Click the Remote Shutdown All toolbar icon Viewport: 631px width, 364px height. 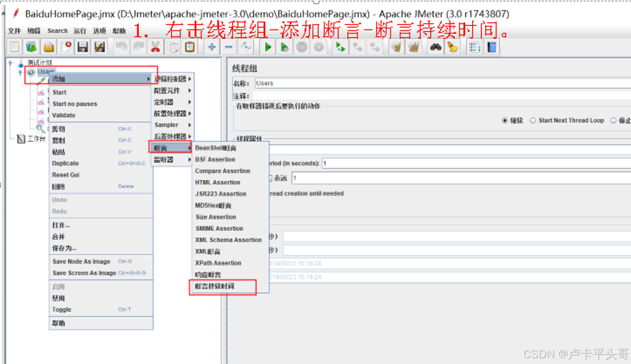[375, 47]
